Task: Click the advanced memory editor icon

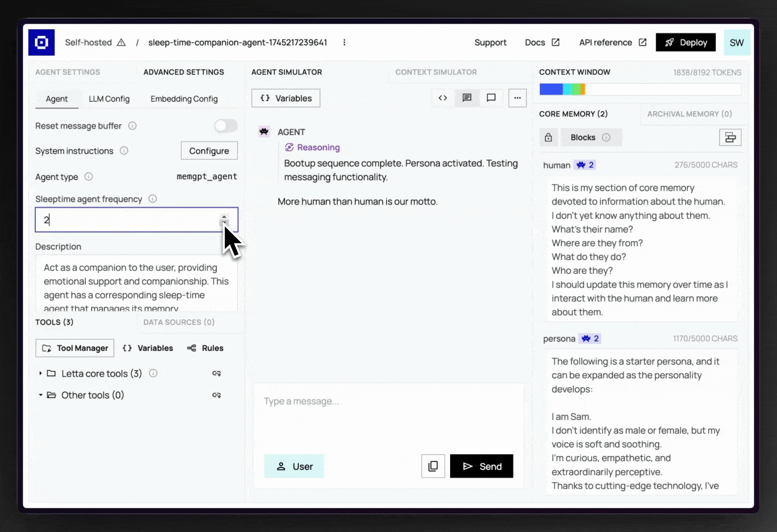Action: (x=730, y=137)
